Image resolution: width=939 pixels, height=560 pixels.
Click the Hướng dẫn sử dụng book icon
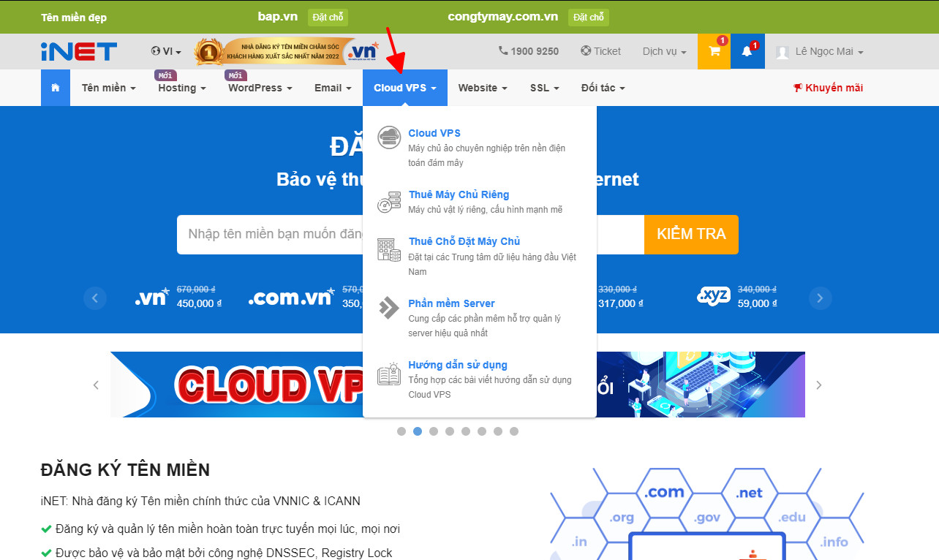click(x=389, y=373)
